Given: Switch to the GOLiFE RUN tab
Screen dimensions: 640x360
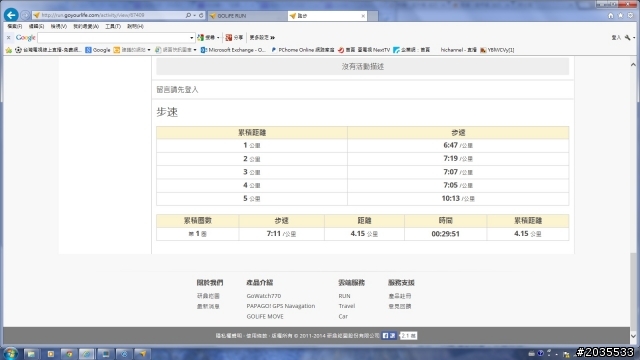Looking at the screenshot, I should coord(247,16).
